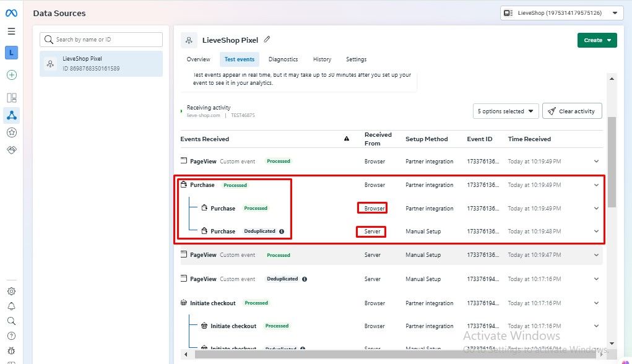Click the search magnifier in sidebar
632x364 pixels.
[x=11, y=321]
